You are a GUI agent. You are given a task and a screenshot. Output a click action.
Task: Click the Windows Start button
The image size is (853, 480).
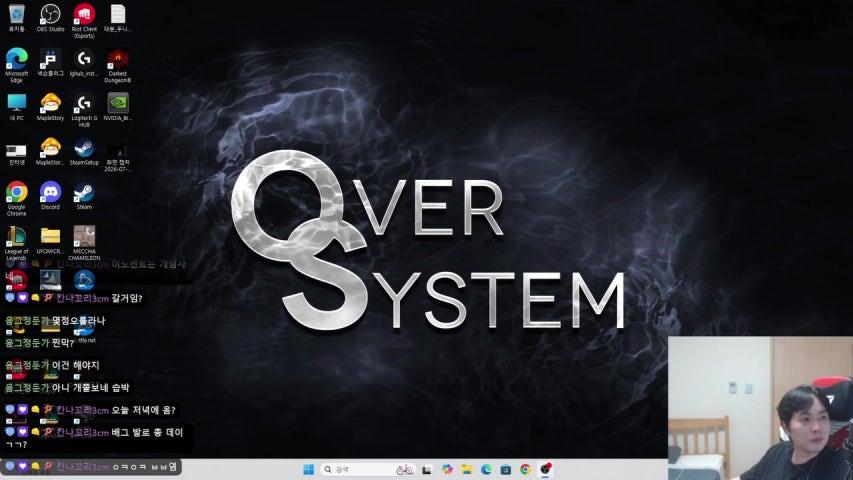point(308,469)
